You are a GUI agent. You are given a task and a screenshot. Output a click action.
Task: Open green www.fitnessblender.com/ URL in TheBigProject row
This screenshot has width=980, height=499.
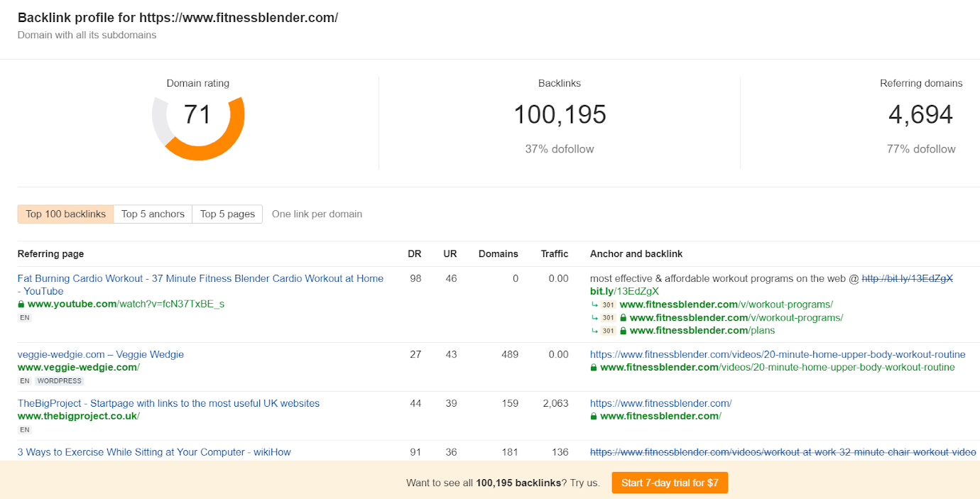[660, 416]
